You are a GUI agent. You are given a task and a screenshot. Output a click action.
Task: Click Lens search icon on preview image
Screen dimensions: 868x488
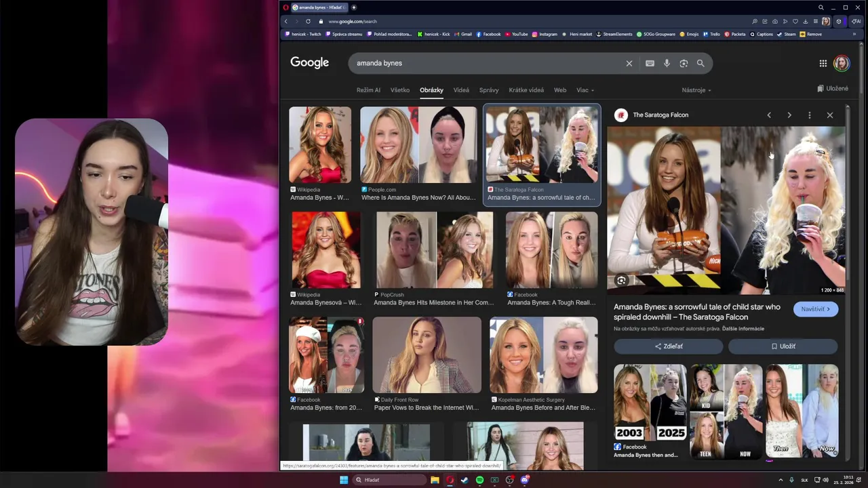[621, 280]
